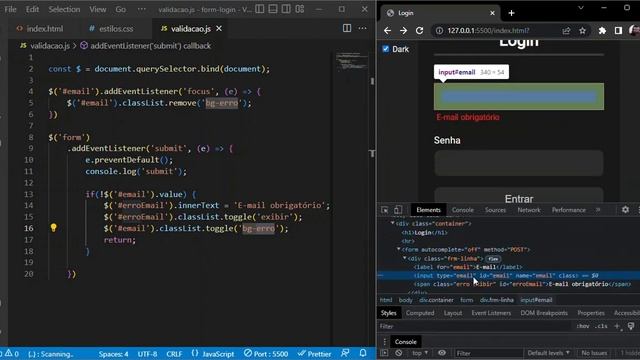The height and width of the screenshot is (360, 640).
Task: Click the highlighted email input field
Action: point(519,96)
